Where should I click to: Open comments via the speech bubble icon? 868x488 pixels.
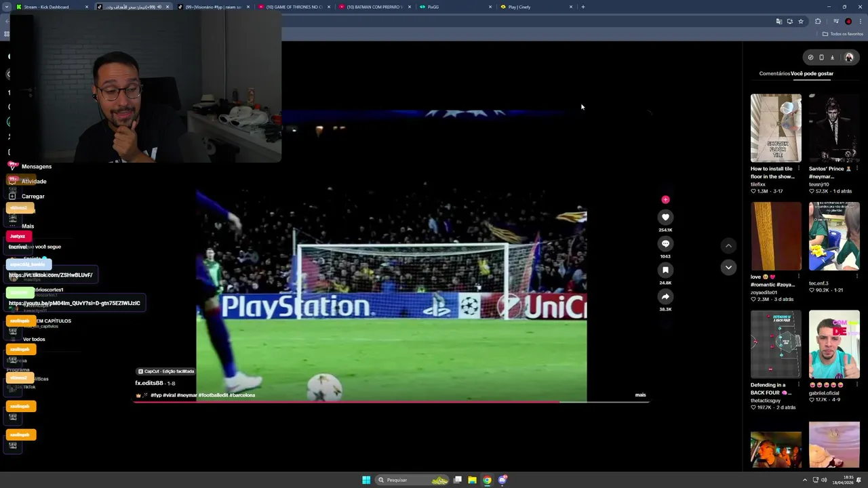665,243
